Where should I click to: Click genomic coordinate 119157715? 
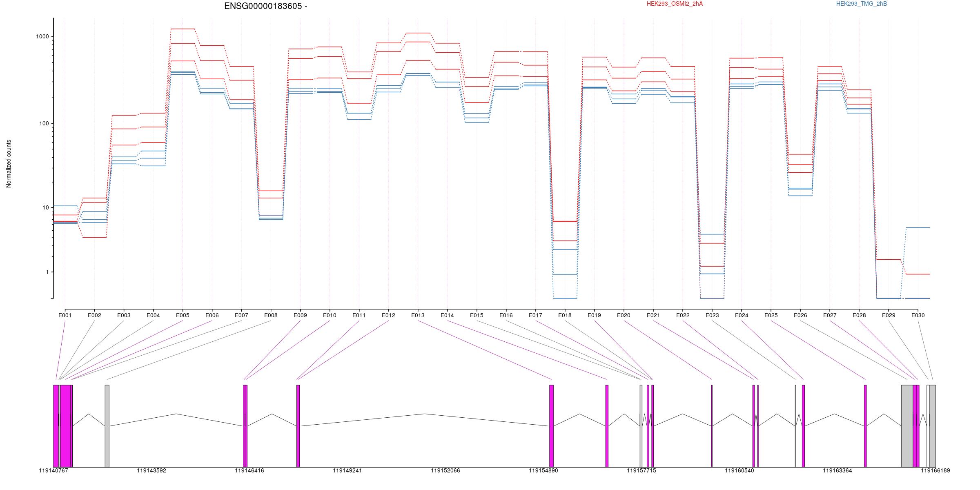coord(641,471)
